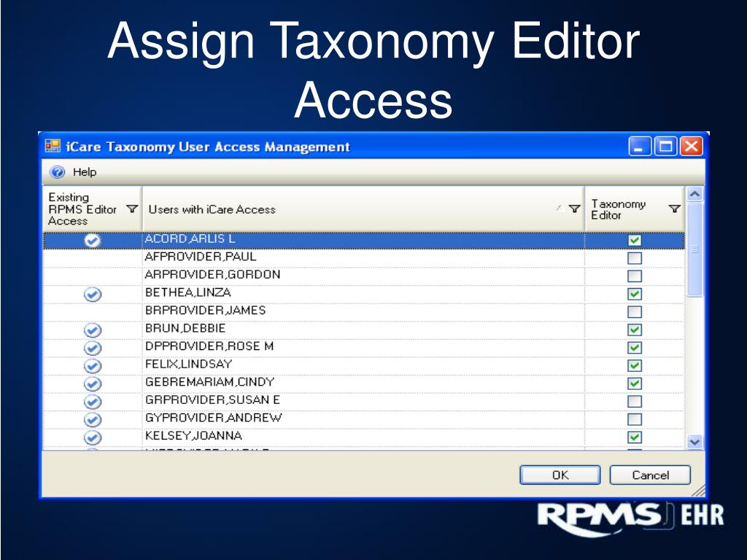Uncheck Taxonomy Editor for BRUN,DEBBIE
Screen dimensions: 747x560
[634, 330]
